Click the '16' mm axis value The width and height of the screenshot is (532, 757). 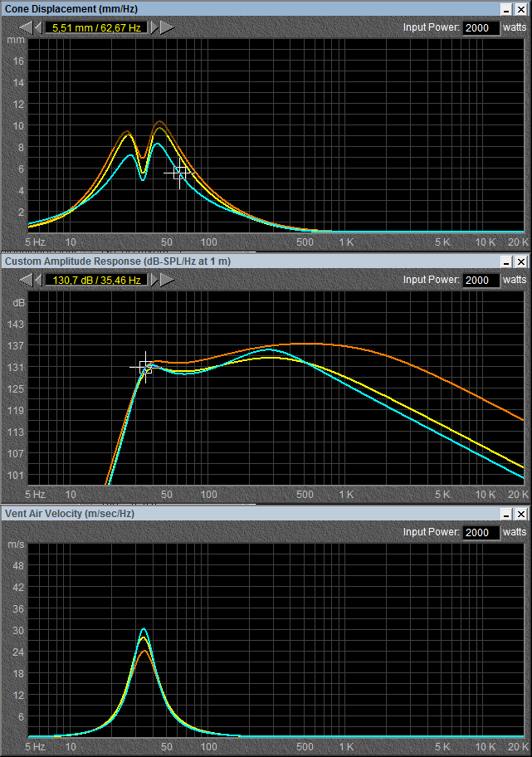(x=18, y=61)
